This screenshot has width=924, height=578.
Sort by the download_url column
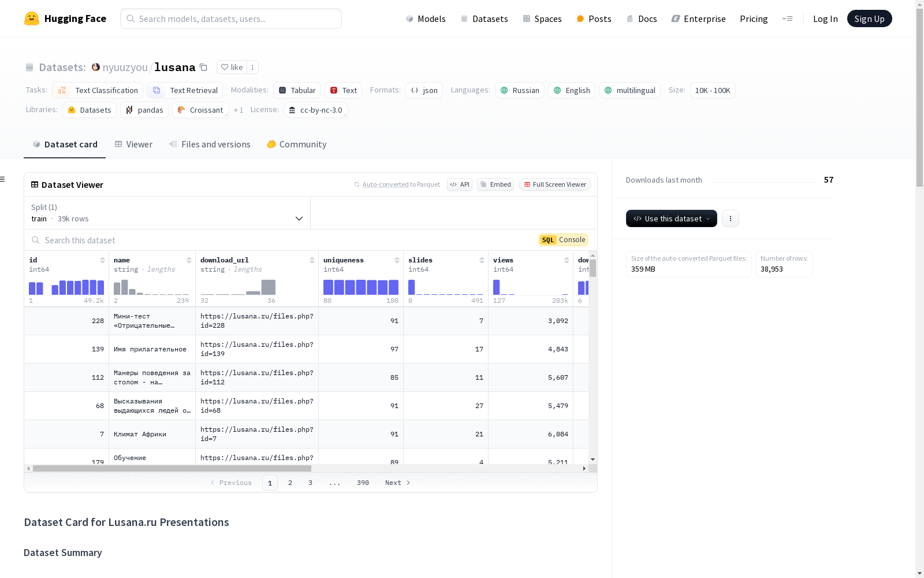tap(312, 260)
